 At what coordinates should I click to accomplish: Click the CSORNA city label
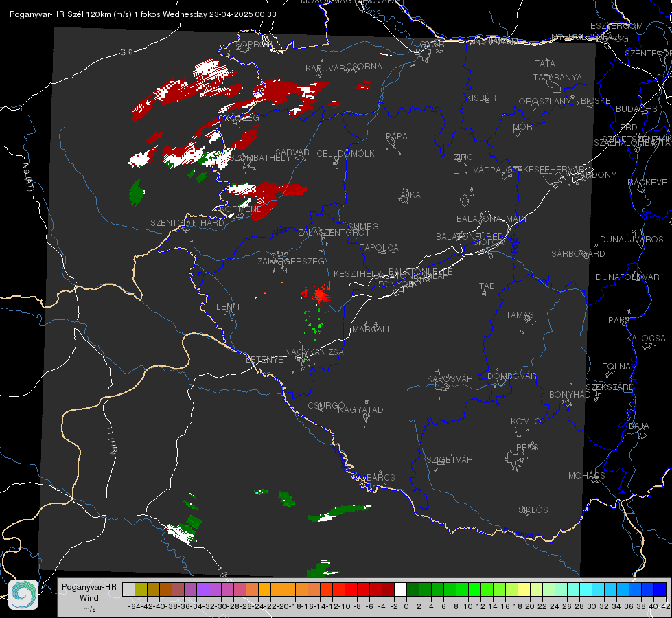(364, 67)
